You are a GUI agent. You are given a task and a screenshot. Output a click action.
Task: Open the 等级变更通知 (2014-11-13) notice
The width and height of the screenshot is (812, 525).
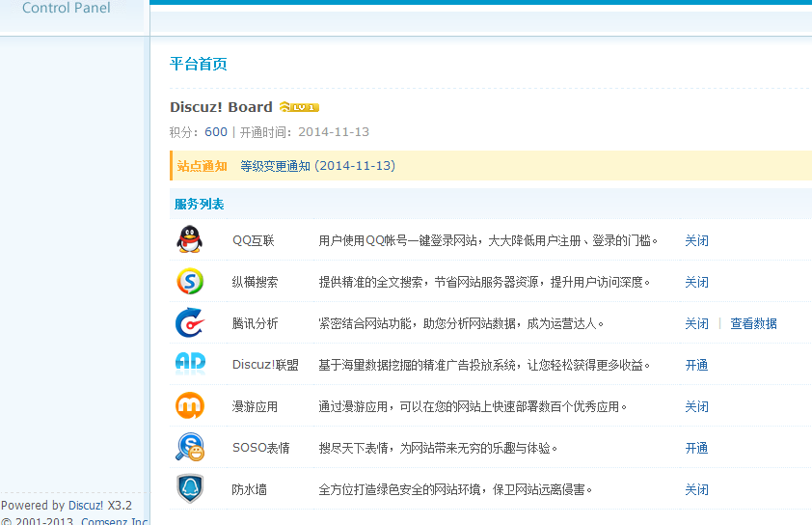point(317,166)
